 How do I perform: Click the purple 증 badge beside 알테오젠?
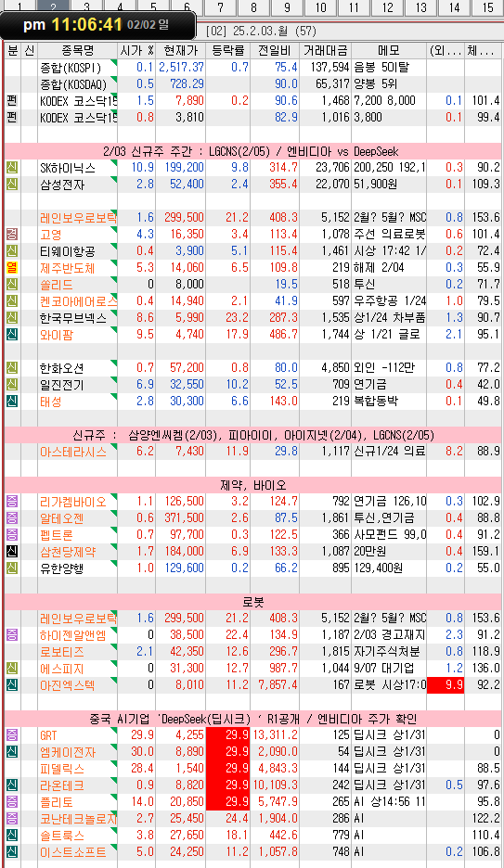[12, 517]
